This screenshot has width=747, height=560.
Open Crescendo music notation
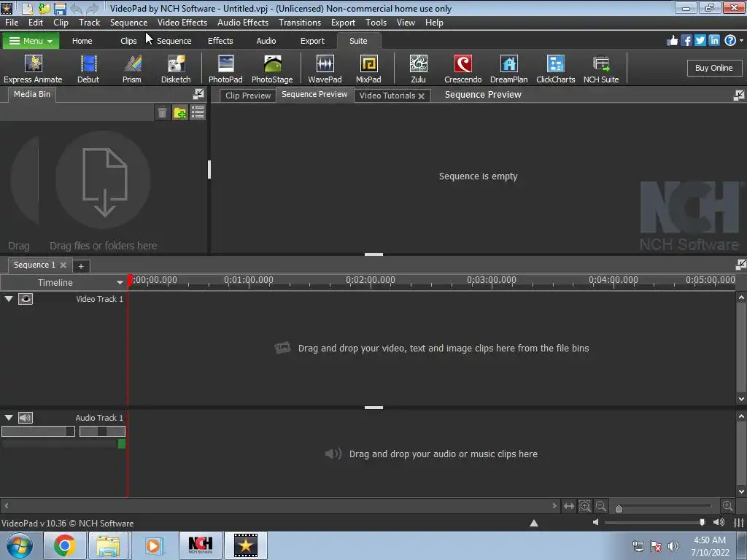click(462, 69)
